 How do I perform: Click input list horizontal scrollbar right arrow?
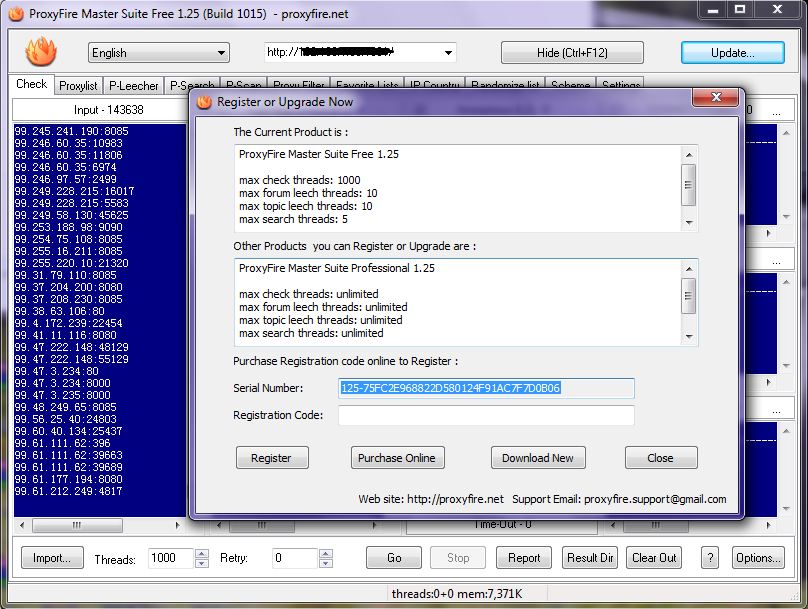tap(177, 525)
